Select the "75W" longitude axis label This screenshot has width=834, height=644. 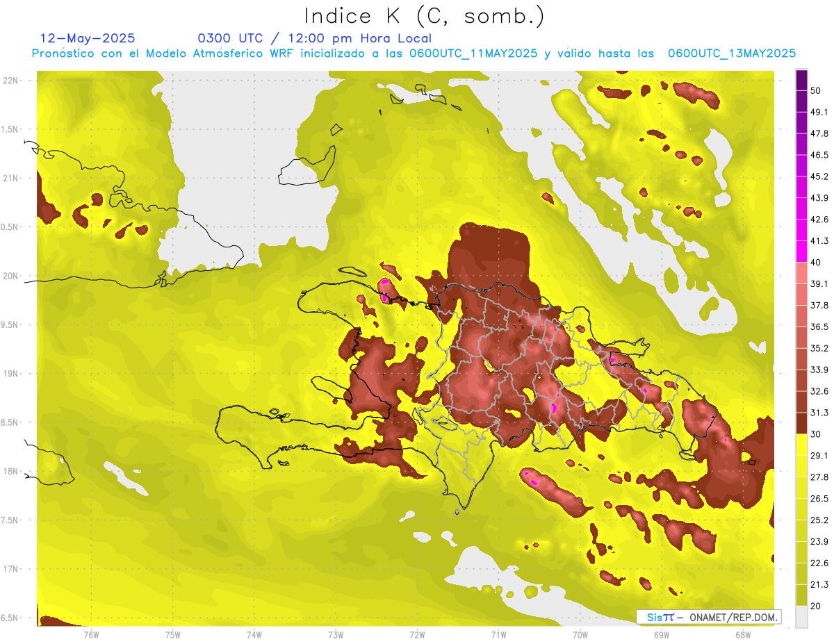pyautogui.click(x=173, y=634)
